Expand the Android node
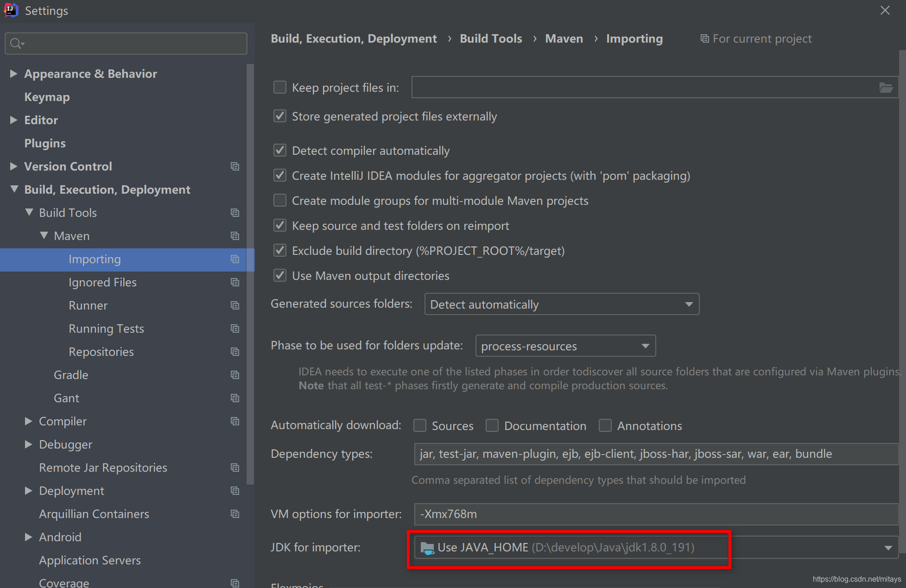Image resolution: width=906 pixels, height=588 pixels. coord(29,537)
